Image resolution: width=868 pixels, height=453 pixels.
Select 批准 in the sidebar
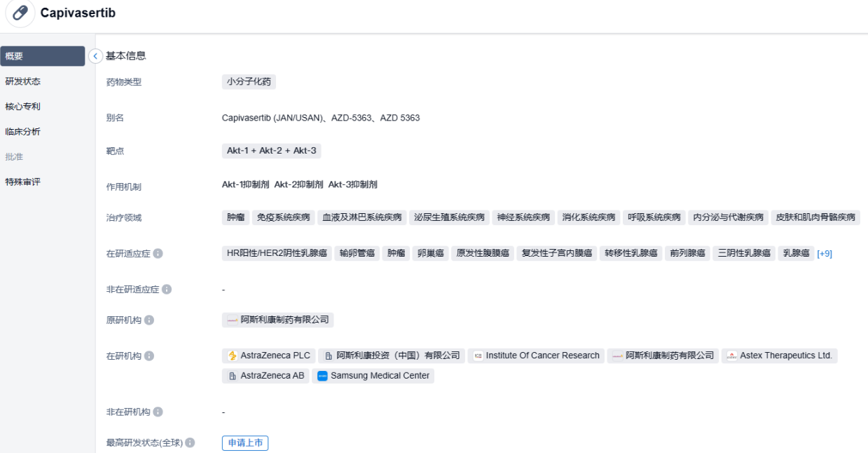point(14,157)
